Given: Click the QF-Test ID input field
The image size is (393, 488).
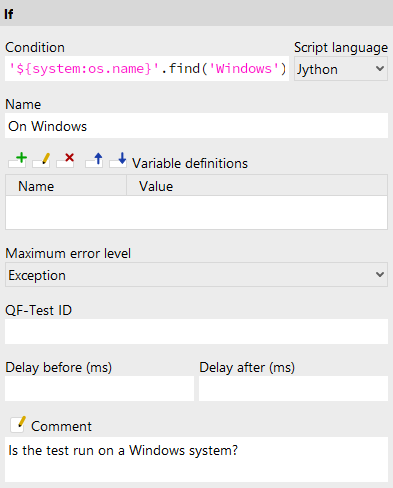Looking at the screenshot, I should (196, 332).
